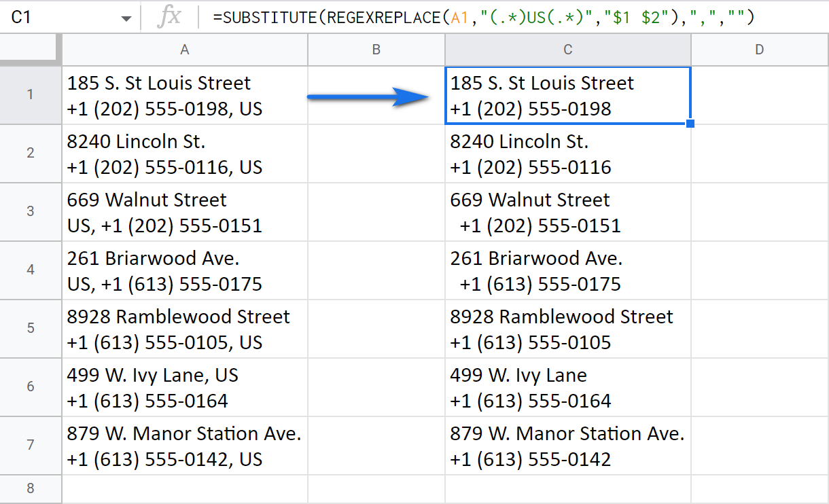Select row 1 header
Screen dimensions: 829x504
(31, 95)
